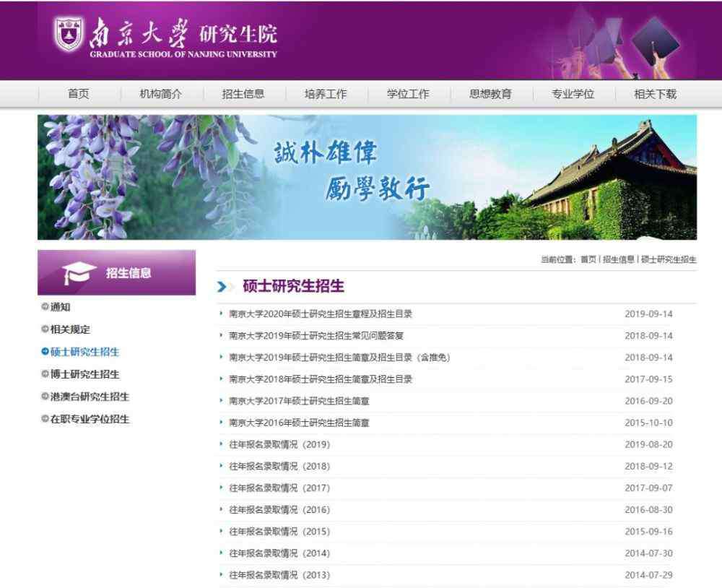Screen dimensions: 722x588
Task: Click the blue bullet beside sidebar 硕士研究生招生
Action: [45, 352]
